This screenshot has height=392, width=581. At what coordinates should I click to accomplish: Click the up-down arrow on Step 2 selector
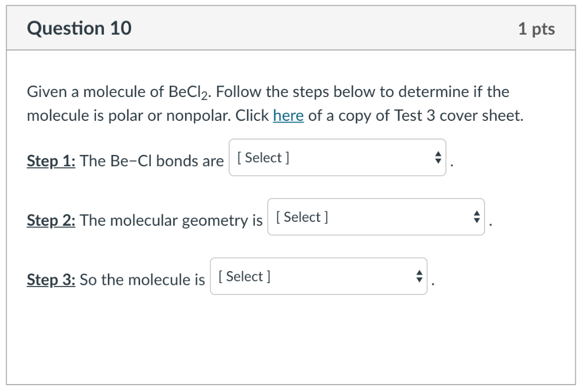477,217
